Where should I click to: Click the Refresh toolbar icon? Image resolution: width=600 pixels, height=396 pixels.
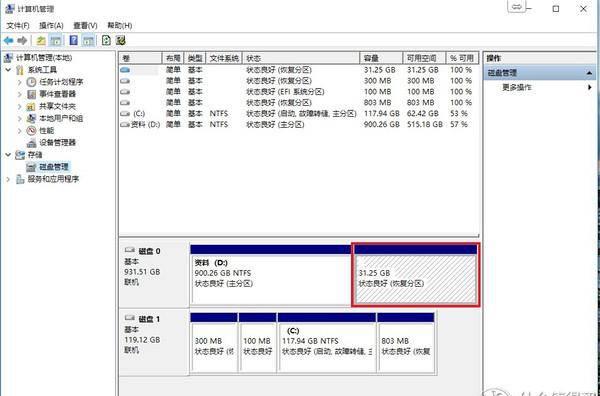click(106, 40)
